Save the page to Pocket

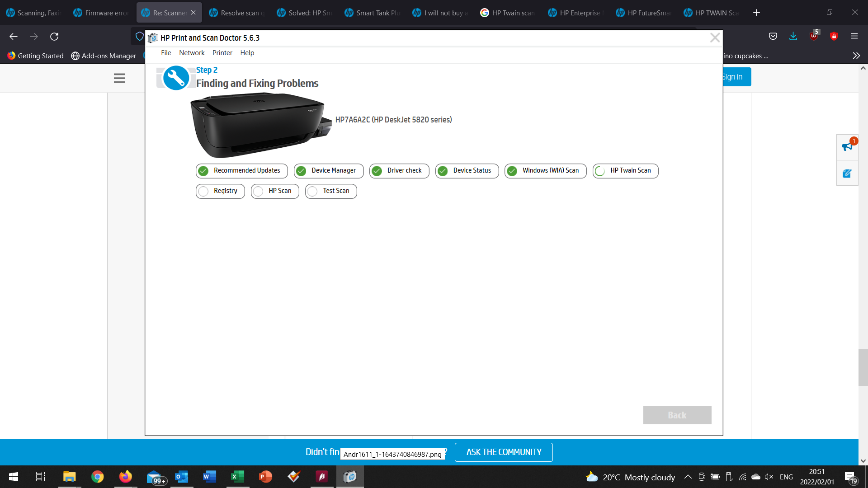[x=773, y=36]
